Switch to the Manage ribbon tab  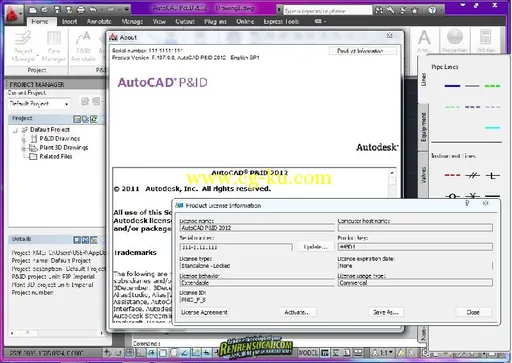(132, 21)
